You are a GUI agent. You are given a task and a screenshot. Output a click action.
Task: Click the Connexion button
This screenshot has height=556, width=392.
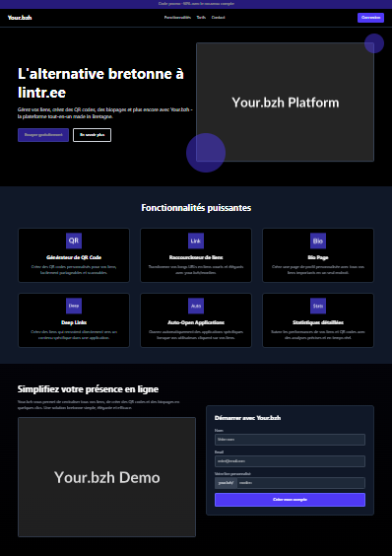click(x=370, y=18)
